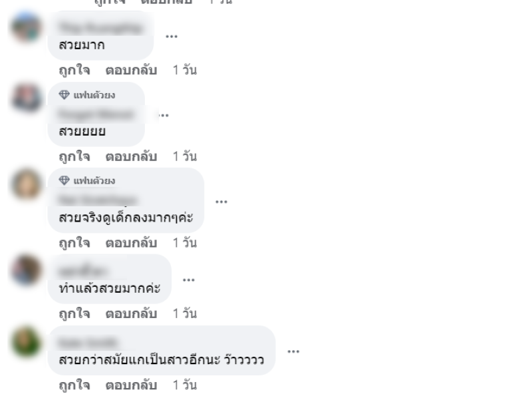
Task: Click the diamond fan badge above สวยยยย
Action: tap(87, 95)
